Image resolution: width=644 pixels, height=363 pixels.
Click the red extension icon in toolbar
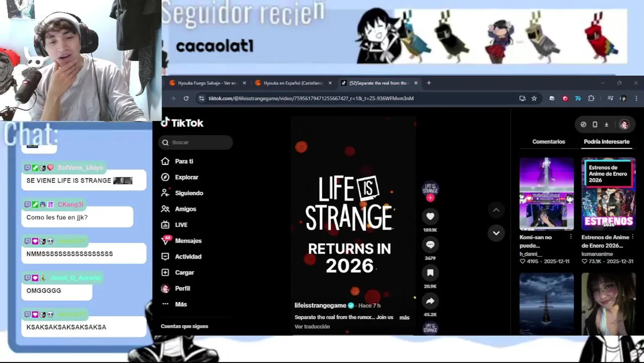(x=565, y=98)
